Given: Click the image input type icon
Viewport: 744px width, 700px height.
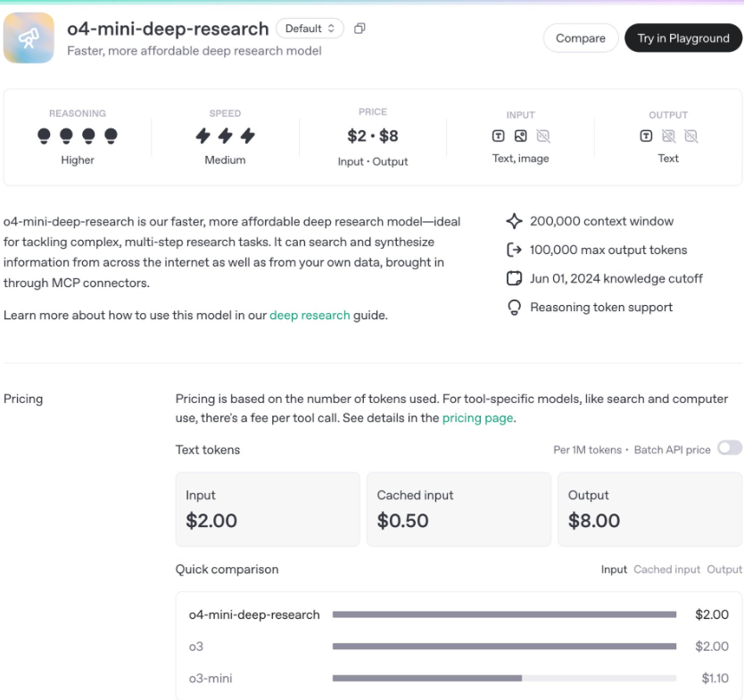Looking at the screenshot, I should (521, 136).
